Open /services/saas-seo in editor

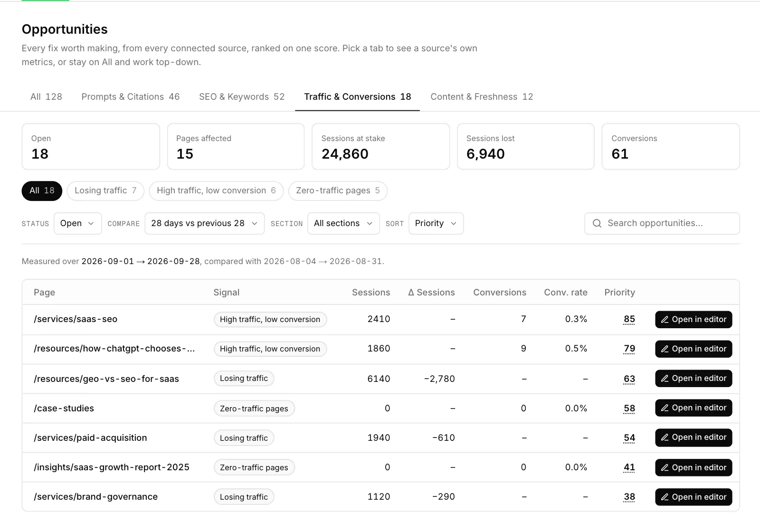coord(693,319)
